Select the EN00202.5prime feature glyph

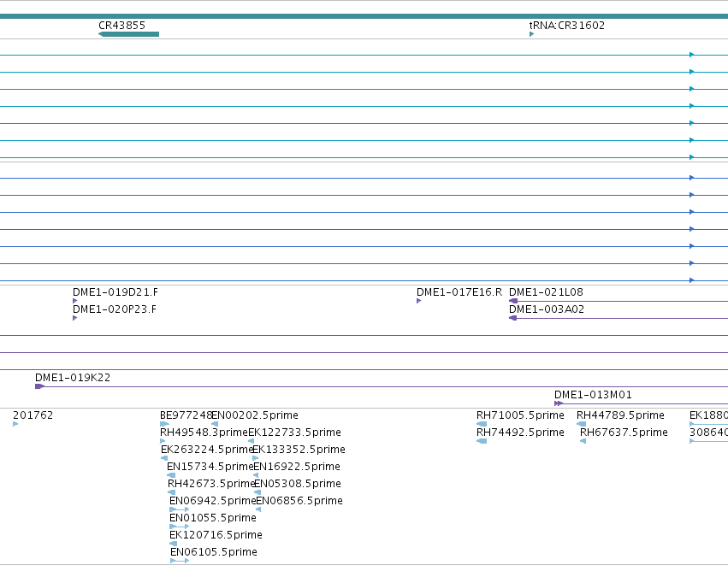tap(215, 423)
